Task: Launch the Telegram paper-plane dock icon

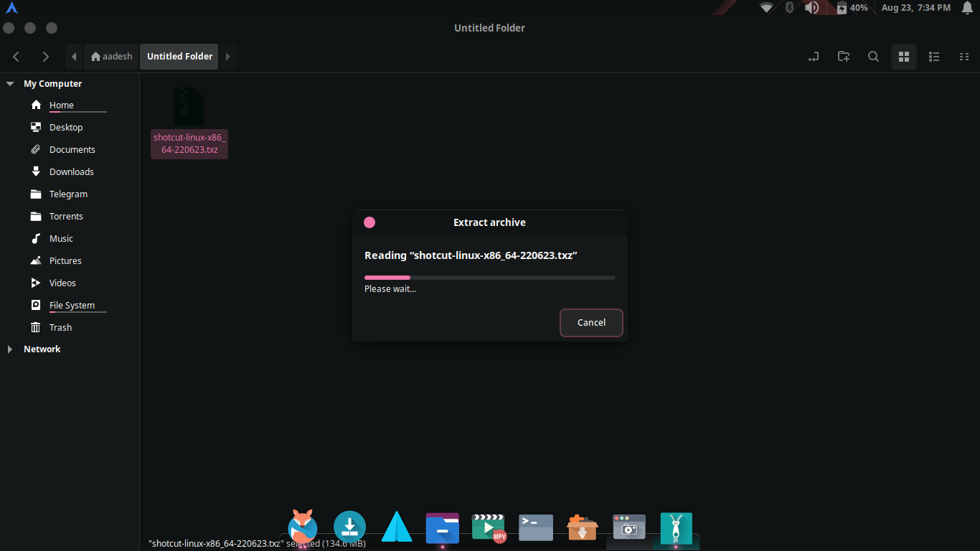Action: pyautogui.click(x=397, y=527)
